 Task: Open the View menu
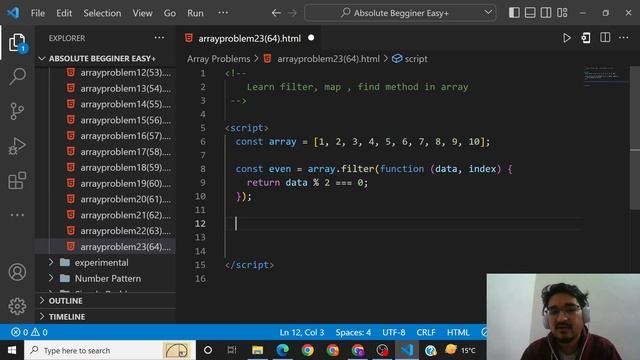pyautogui.click(x=142, y=13)
